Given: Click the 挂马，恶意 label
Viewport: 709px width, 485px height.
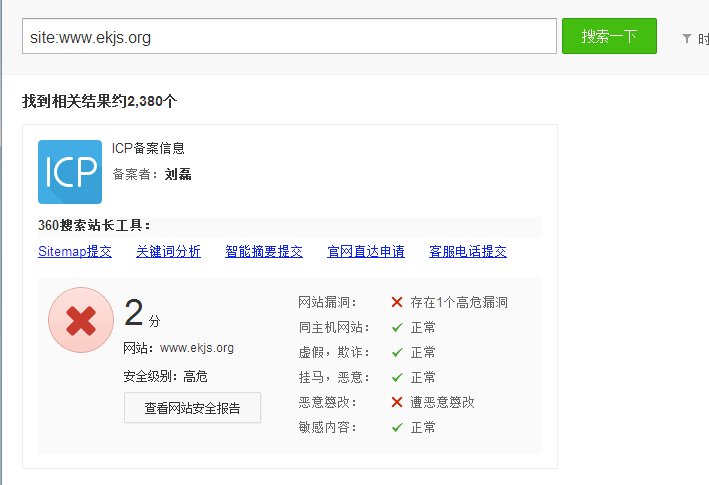Looking at the screenshot, I should pos(334,377).
